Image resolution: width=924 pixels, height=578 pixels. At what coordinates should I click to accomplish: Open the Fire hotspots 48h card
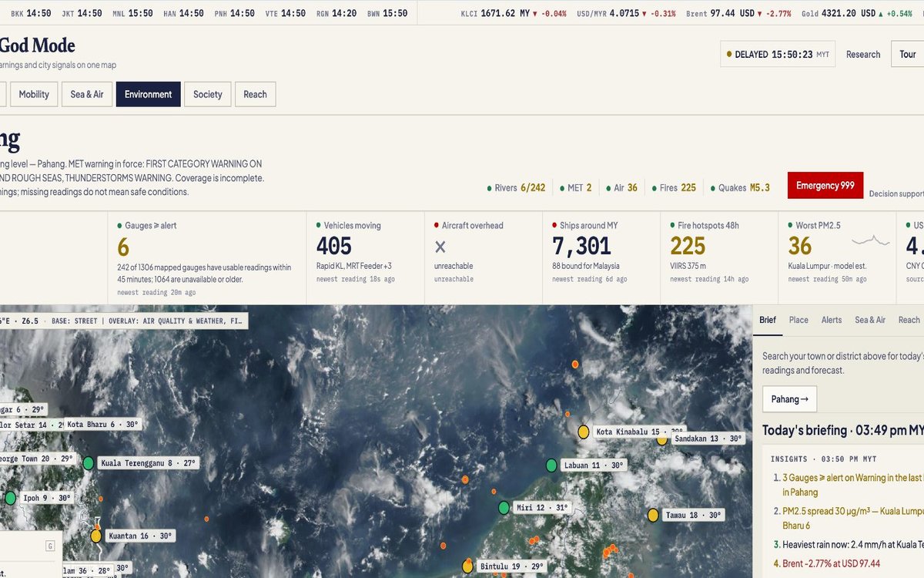coord(719,258)
